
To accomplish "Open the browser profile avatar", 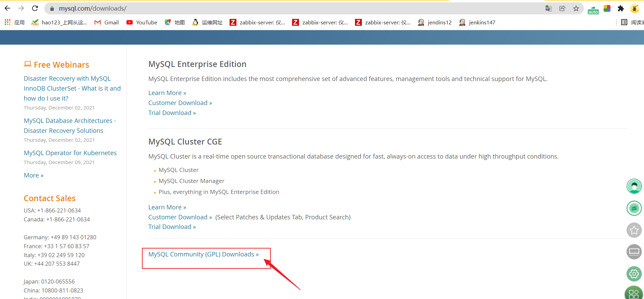I will tap(634, 8).
